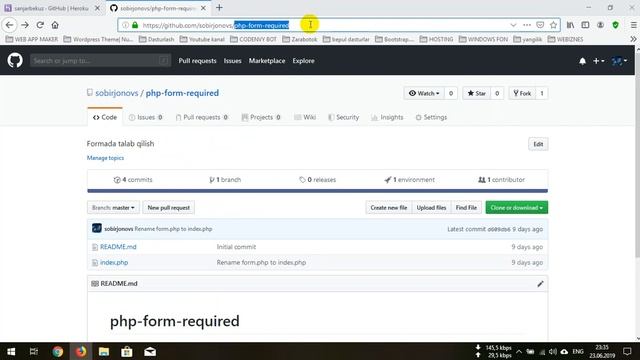
Task: Save to Pocket icon in the address bar
Action: (x=540, y=25)
